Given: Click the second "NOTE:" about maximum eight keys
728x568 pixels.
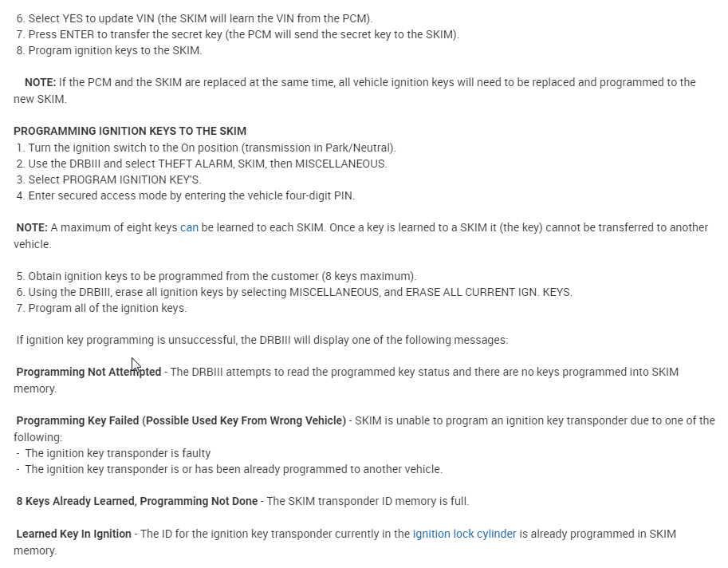Looking at the screenshot, I should (x=32, y=227).
